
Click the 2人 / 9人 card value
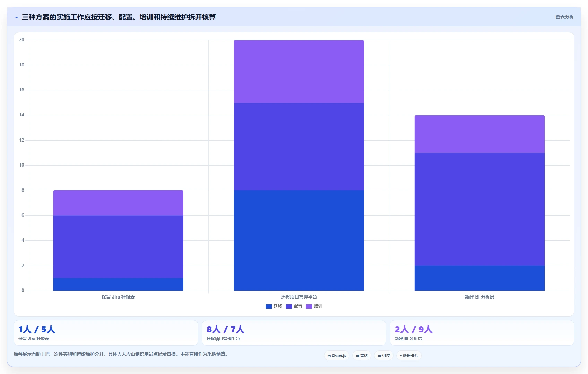click(414, 329)
